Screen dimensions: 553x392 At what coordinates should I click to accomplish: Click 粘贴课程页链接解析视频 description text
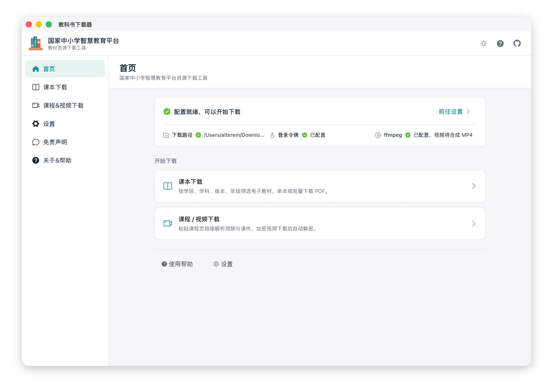click(248, 229)
